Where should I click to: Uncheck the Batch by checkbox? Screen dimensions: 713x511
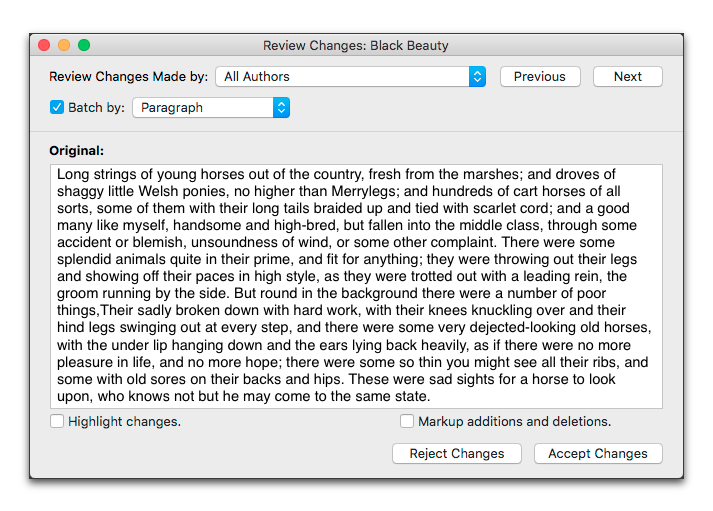point(57,108)
